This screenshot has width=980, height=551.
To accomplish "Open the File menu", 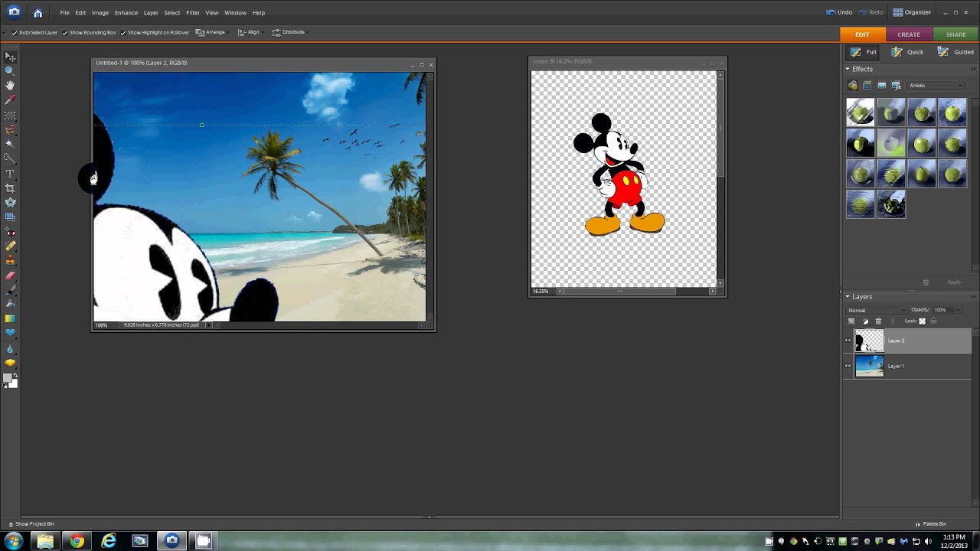I will [64, 13].
